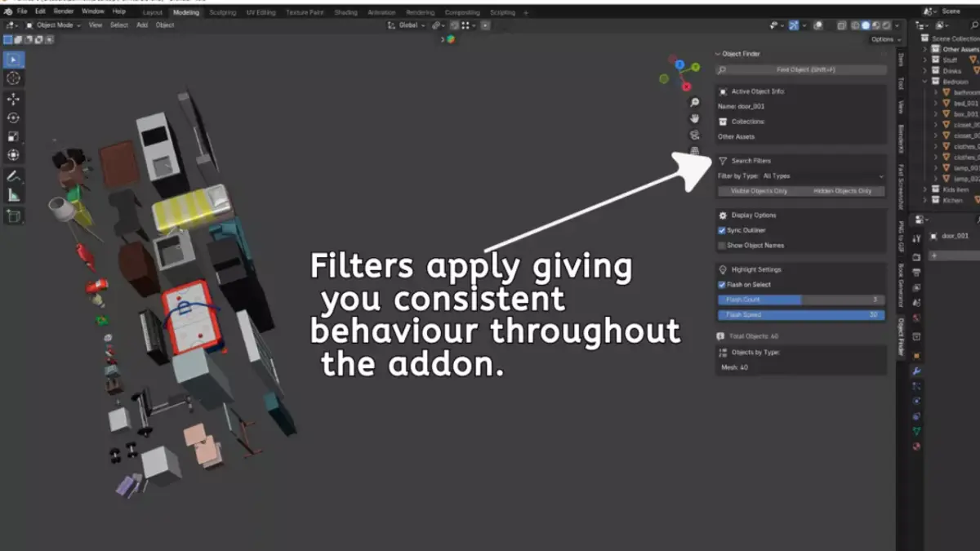Click the plus button under door_001

tap(934, 256)
